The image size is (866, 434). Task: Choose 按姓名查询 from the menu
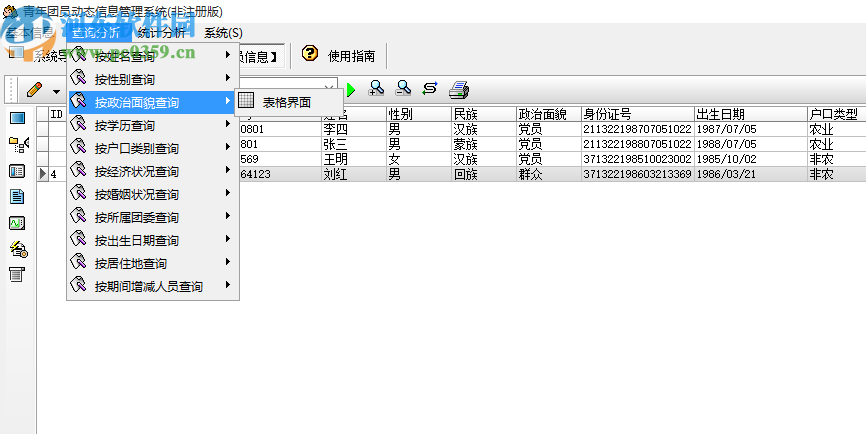pos(153,56)
